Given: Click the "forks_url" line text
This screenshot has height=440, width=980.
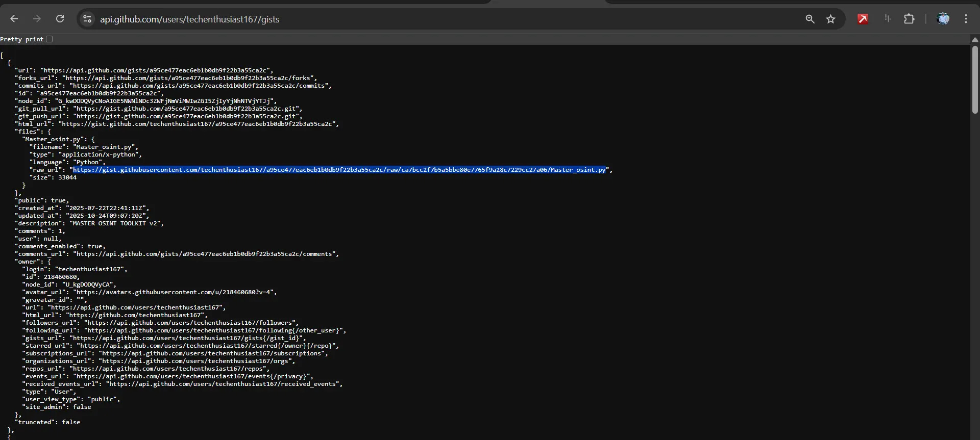Looking at the screenshot, I should 166,78.
